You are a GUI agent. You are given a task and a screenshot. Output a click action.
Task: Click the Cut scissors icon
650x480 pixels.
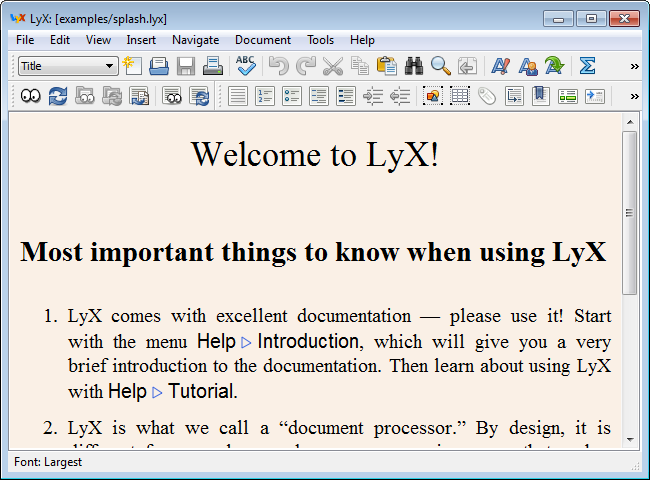pos(333,66)
